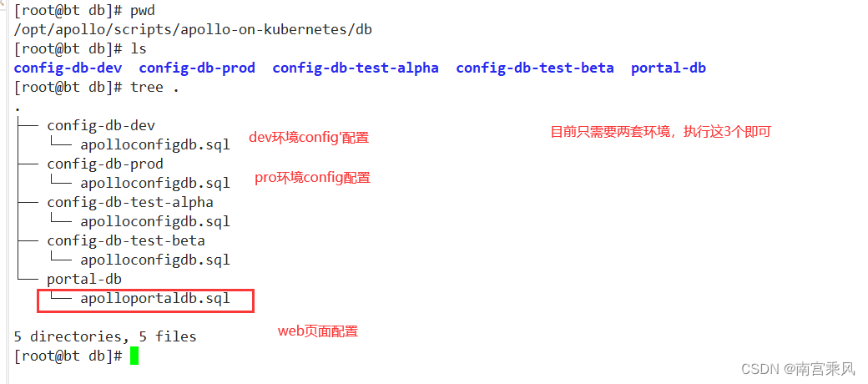Viewport: 868px width, 384px height.
Task: Select config-db-test-beta in ls output
Action: point(535,68)
